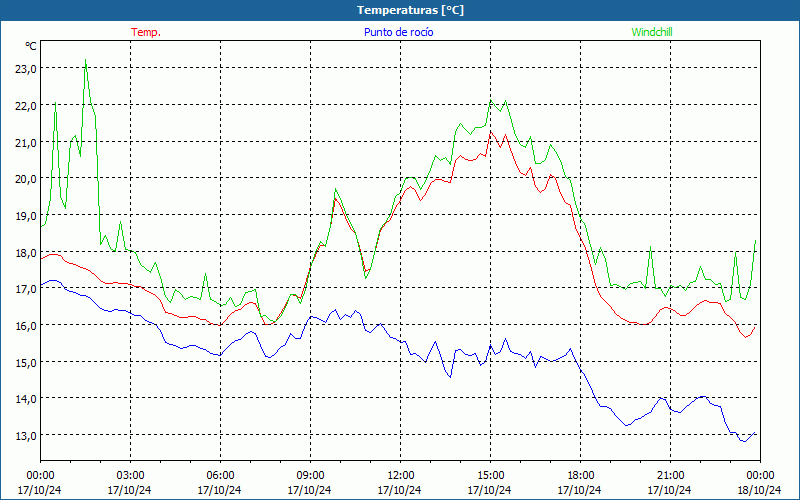This screenshot has width=800, height=500.
Task: Click the 21,0 y-axis value
Action: pyautogui.click(x=26, y=142)
